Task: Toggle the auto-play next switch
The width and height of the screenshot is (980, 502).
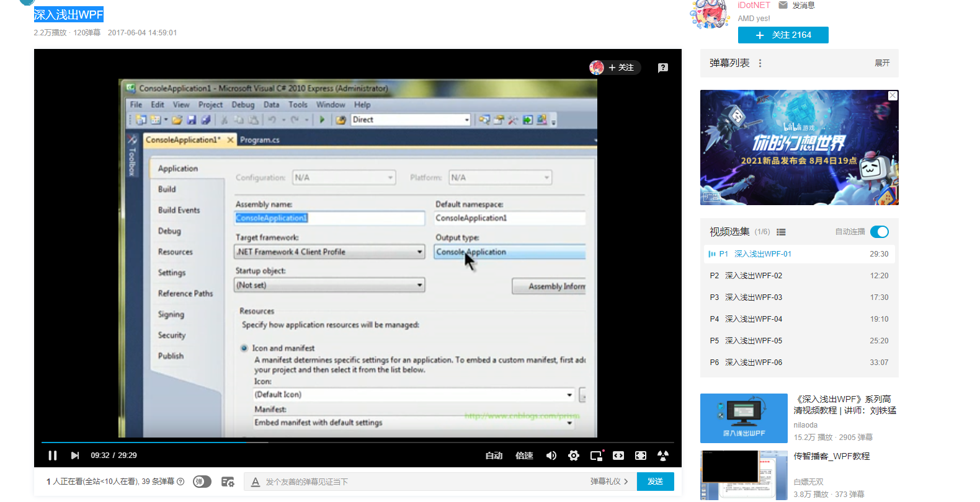Action: pos(880,232)
